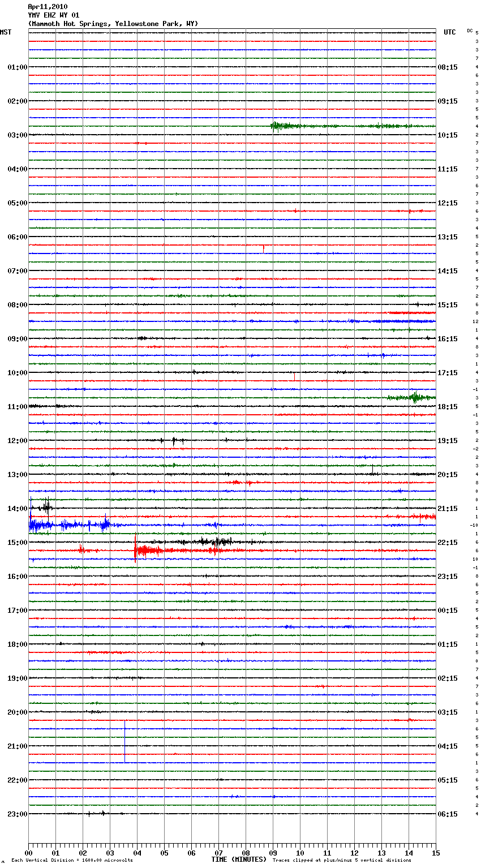The width and height of the screenshot is (481, 868).
Task: Click the '21:00' MST time label
Action: click(x=18, y=746)
